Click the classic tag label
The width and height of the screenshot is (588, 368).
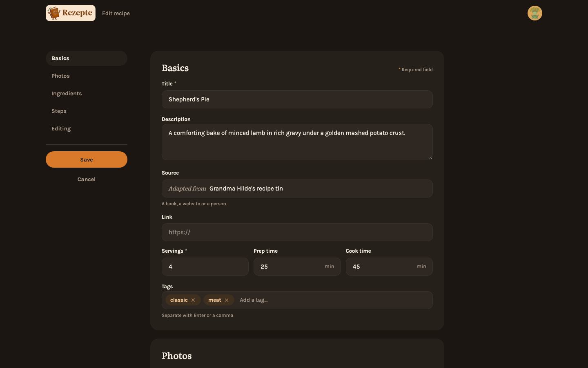click(x=179, y=300)
